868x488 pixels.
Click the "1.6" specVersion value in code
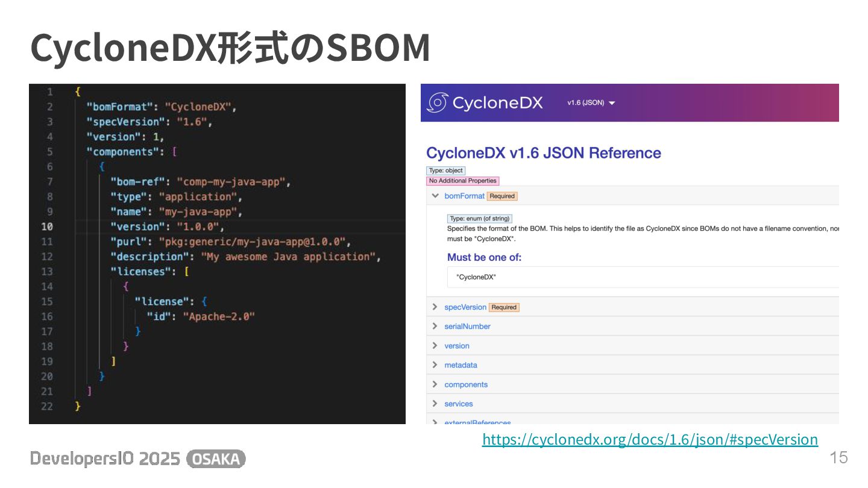192,122
